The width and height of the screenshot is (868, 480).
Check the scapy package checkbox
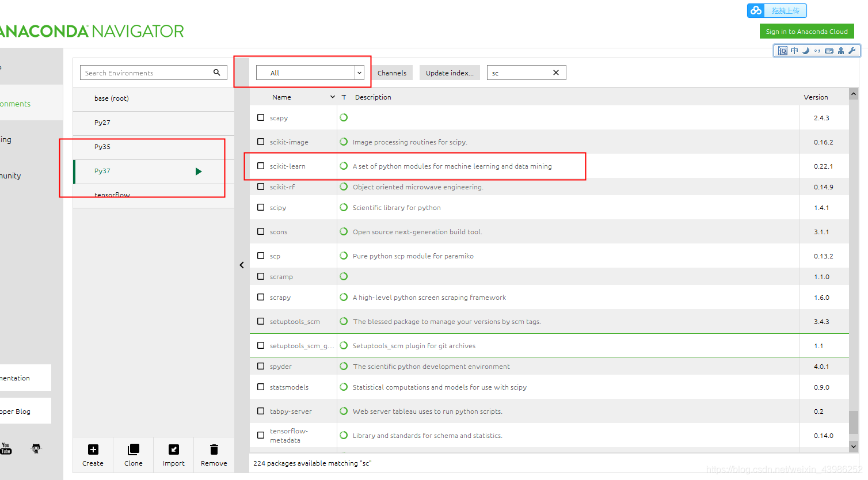(x=261, y=117)
